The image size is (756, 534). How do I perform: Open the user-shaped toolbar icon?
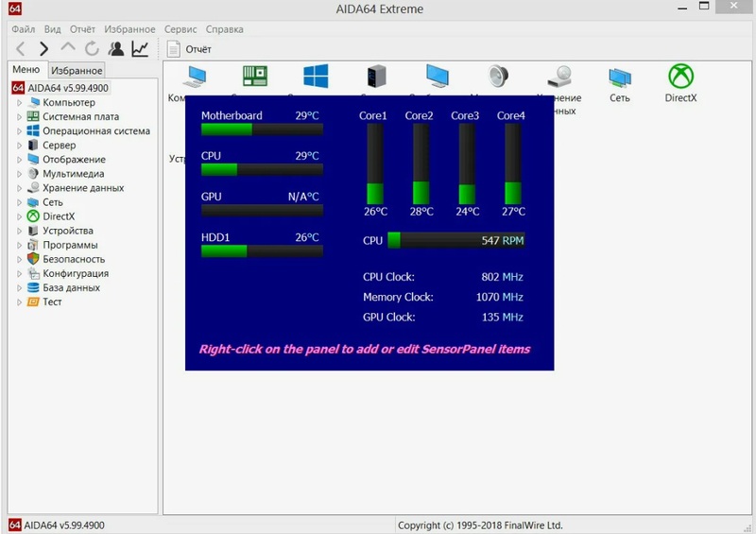(115, 49)
